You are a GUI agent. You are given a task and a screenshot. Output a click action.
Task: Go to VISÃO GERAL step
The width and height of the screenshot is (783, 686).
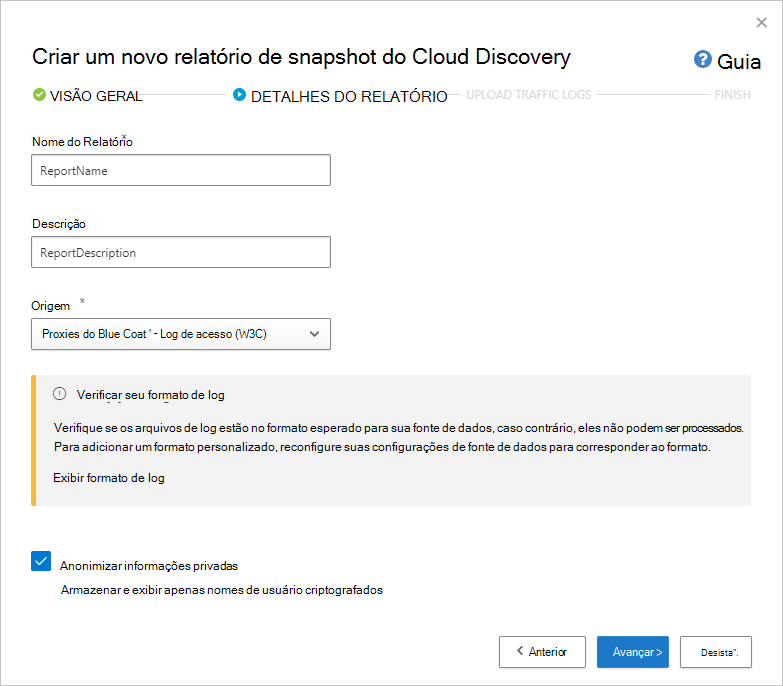click(96, 96)
